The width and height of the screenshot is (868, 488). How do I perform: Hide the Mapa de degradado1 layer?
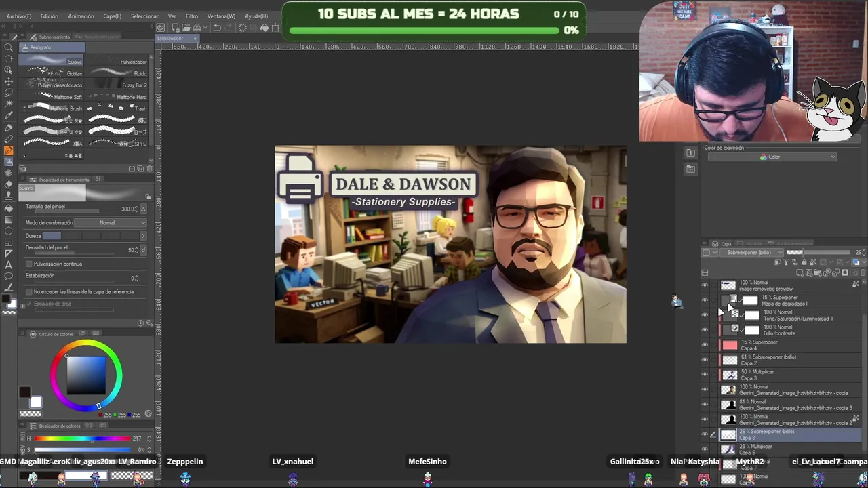[x=705, y=300]
